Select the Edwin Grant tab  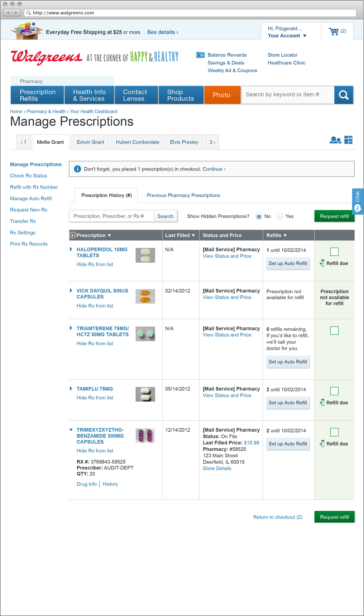90,142
